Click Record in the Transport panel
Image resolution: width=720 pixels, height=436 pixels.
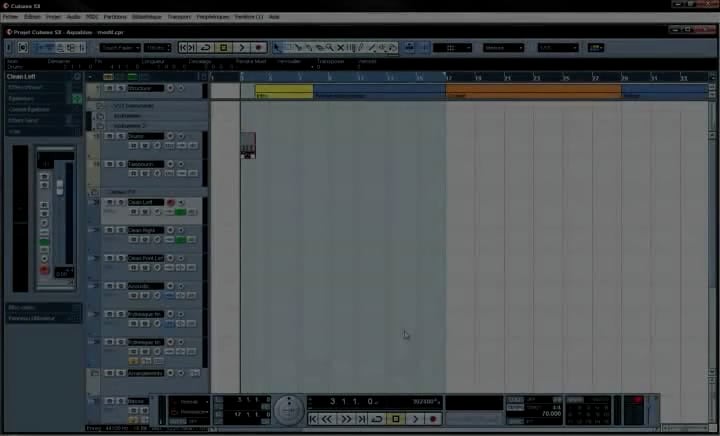pyautogui.click(x=433, y=419)
